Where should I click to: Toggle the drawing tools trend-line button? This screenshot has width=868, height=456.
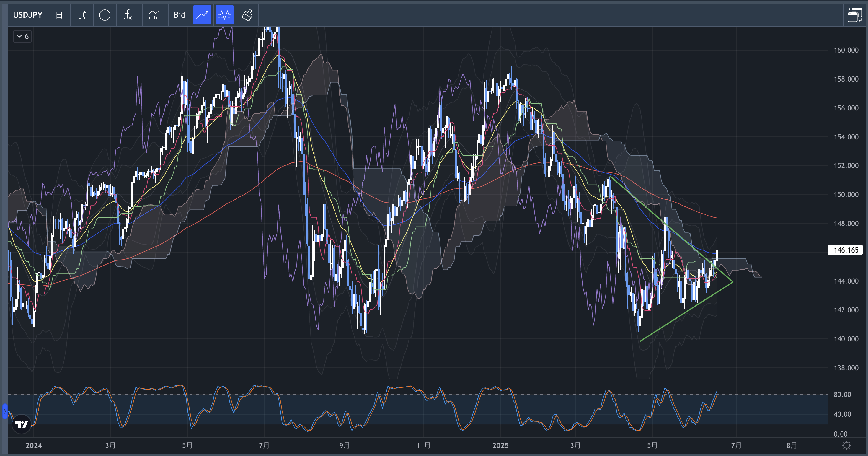202,15
